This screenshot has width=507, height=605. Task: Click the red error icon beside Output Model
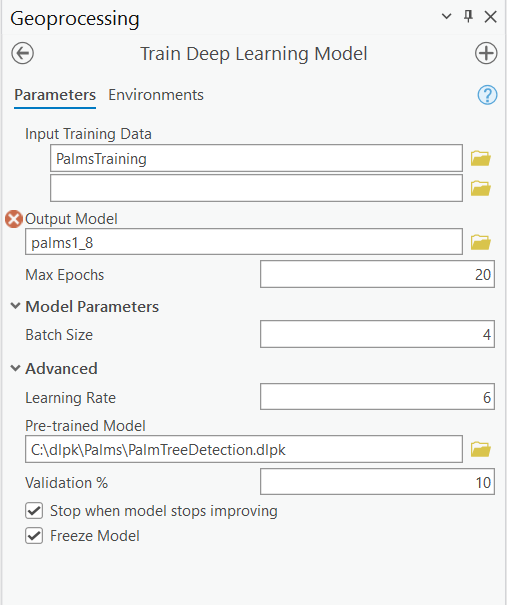(x=14, y=219)
